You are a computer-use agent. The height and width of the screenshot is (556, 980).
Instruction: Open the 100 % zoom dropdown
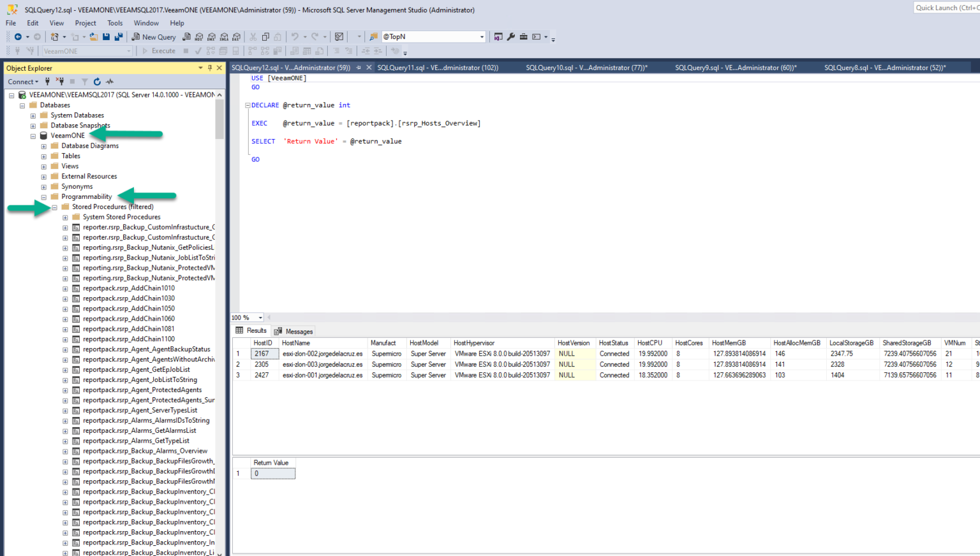point(260,318)
